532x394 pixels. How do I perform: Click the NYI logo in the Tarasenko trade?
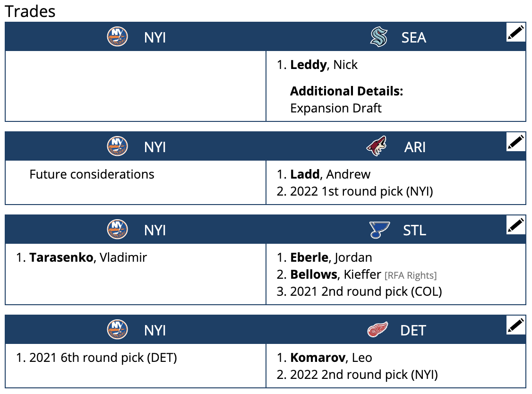(118, 229)
